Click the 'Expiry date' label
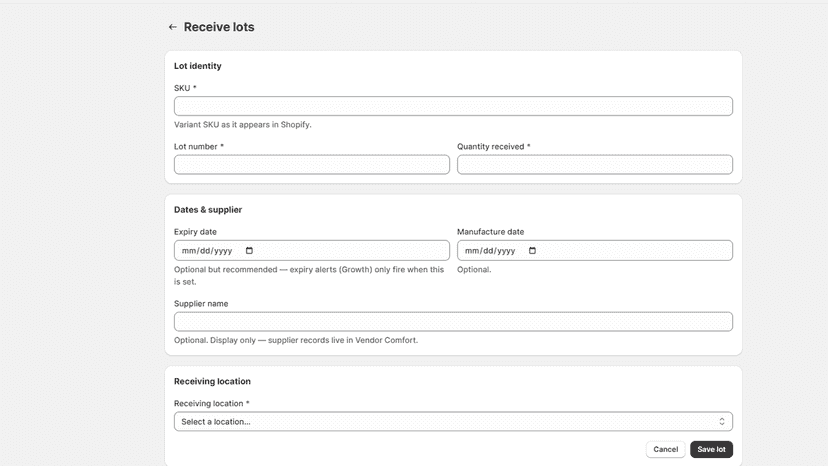828x466 pixels. click(195, 232)
